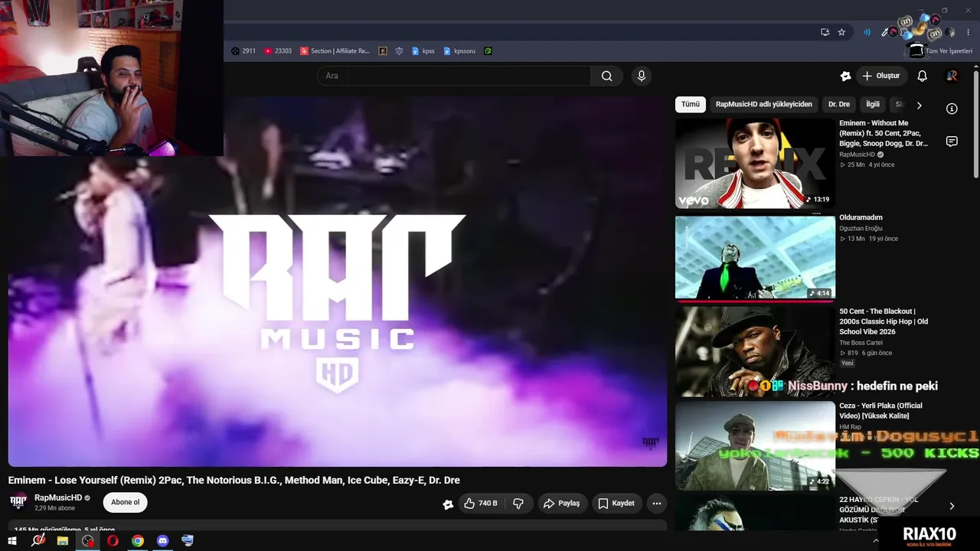Open the 23303 YouTube bookmark
This screenshot has width=980, height=551.
(278, 51)
